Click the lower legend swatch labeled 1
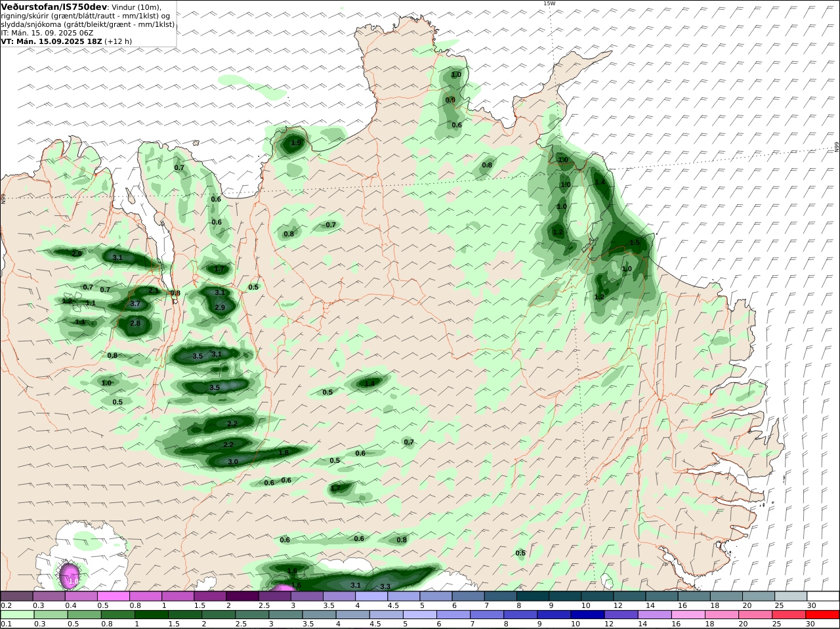The height and width of the screenshot is (629, 840). pos(151,615)
